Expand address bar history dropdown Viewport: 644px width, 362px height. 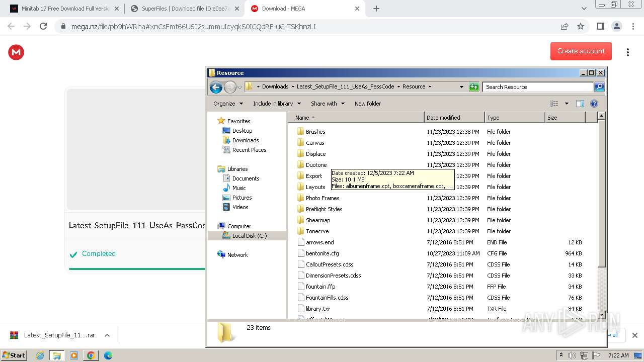point(461,87)
